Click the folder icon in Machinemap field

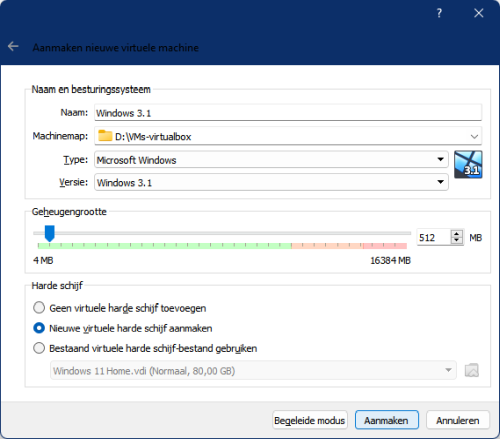[x=105, y=136]
